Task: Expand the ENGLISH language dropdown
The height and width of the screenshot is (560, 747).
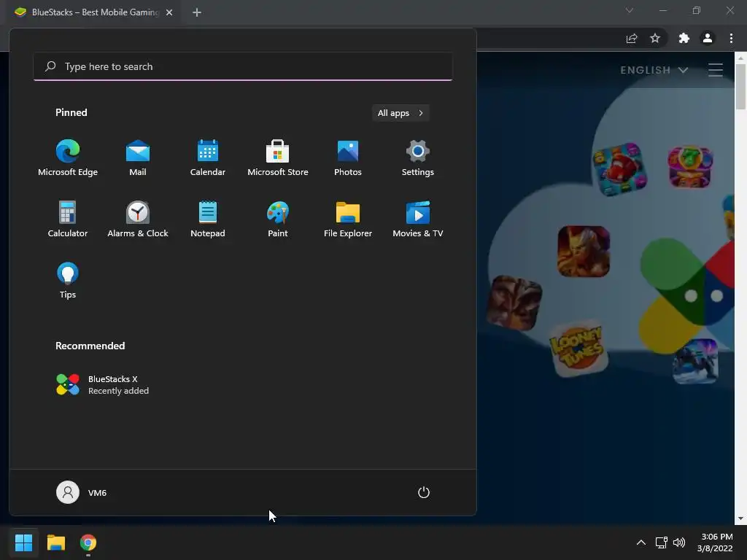Action: (x=654, y=70)
